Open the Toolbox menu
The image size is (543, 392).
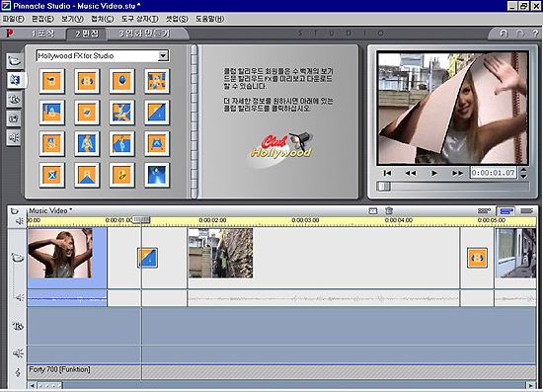[139, 19]
